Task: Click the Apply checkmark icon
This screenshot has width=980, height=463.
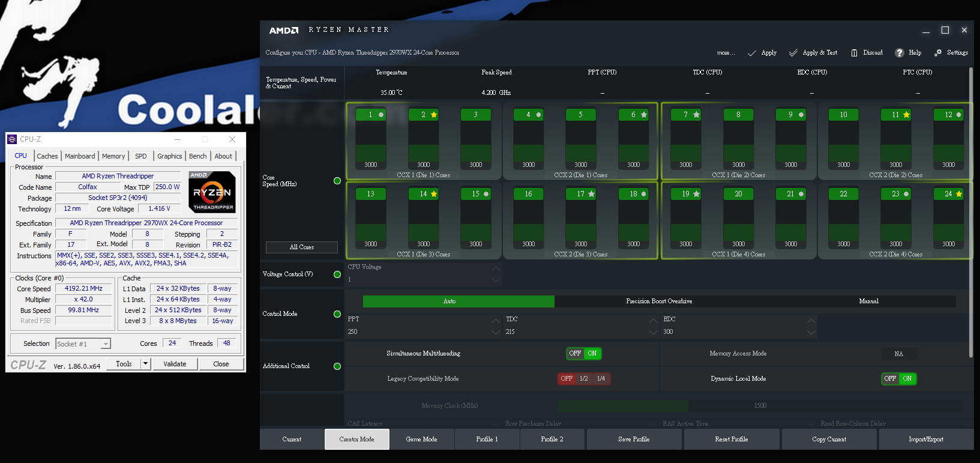Action: pos(751,53)
